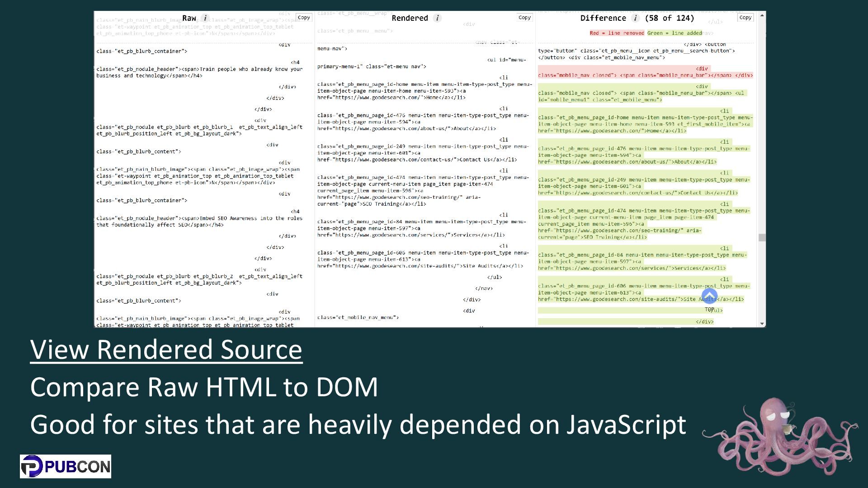
Task: Click the Raw column heading
Action: (x=189, y=18)
